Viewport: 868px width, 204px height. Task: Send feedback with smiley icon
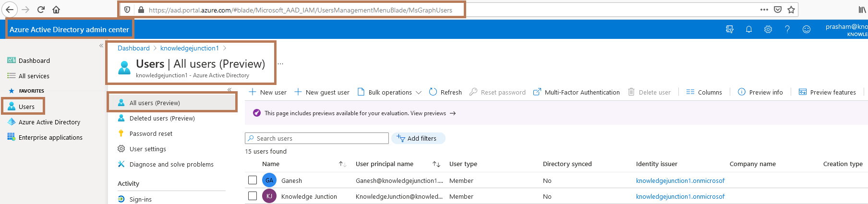coord(807,29)
